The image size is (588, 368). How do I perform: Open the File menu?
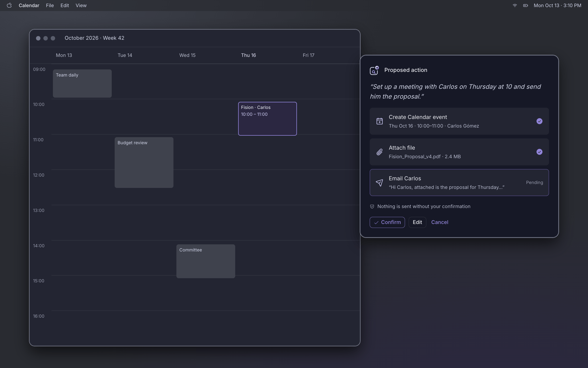click(50, 5)
